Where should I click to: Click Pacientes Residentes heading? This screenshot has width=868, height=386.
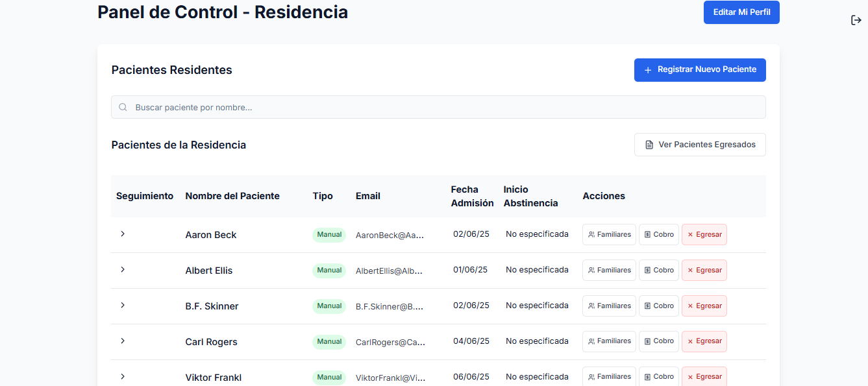(171, 70)
